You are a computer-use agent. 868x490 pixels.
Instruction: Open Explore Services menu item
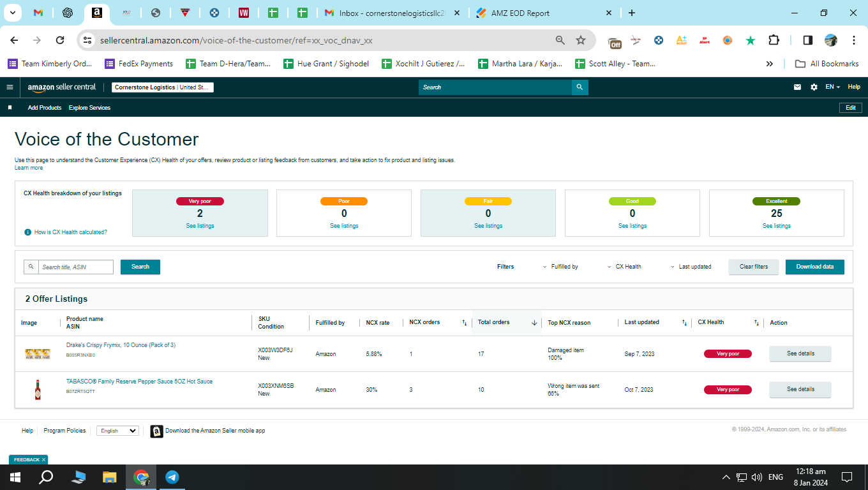click(89, 108)
